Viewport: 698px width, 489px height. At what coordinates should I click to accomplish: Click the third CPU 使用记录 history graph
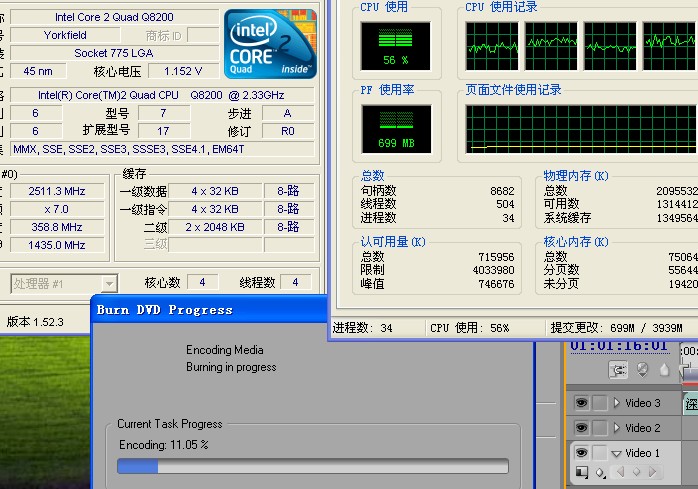tap(610, 46)
